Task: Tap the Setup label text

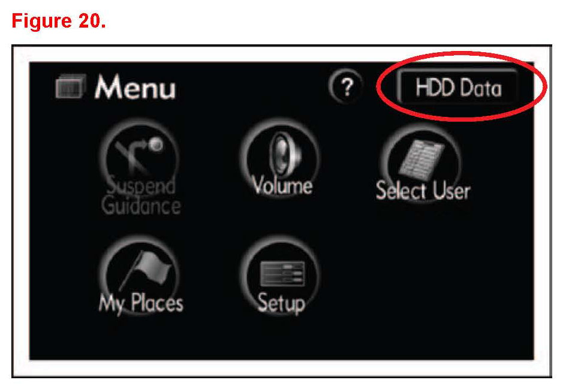Action: (281, 303)
